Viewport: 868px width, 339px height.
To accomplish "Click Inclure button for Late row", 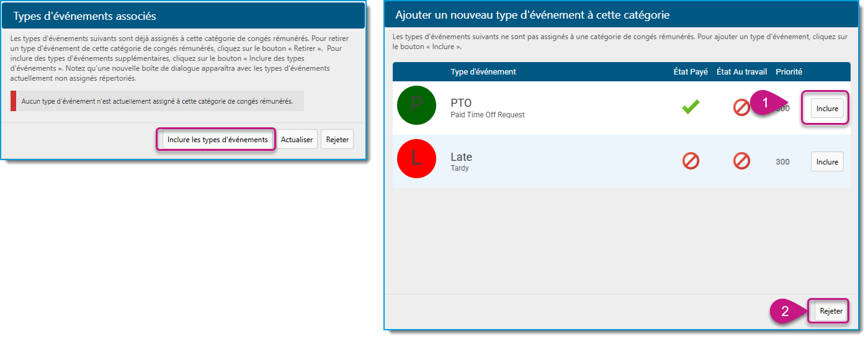I will pyautogui.click(x=827, y=162).
